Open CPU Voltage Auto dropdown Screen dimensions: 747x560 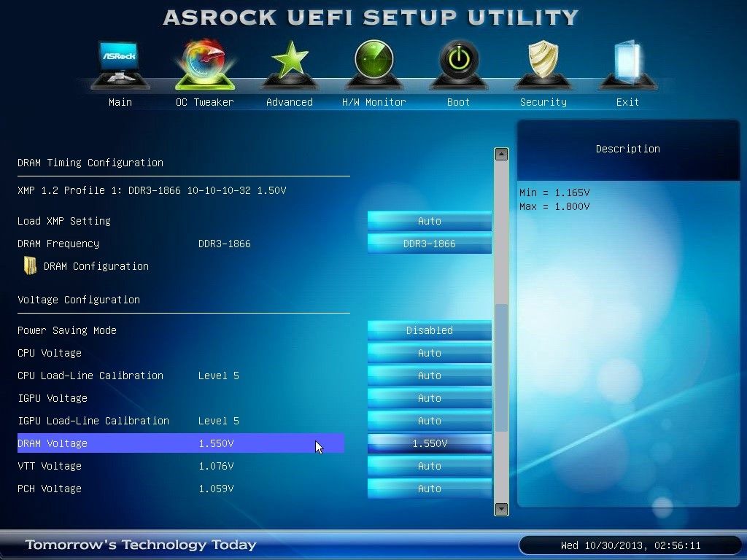point(429,353)
